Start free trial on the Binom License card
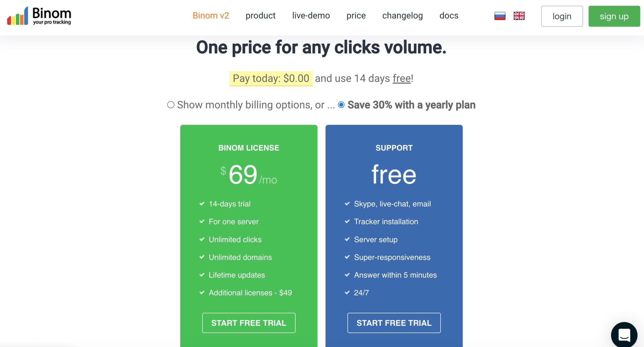Viewport: 644px width, 347px height. 248,323
